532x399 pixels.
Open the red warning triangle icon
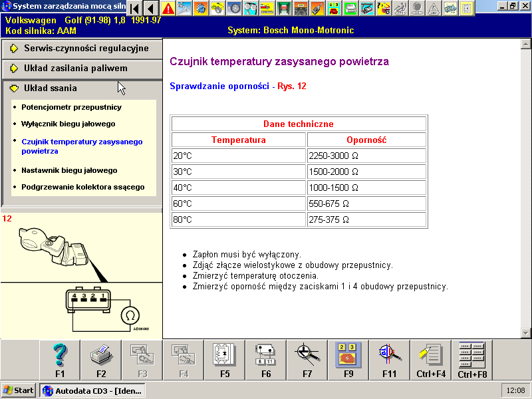tap(168, 9)
